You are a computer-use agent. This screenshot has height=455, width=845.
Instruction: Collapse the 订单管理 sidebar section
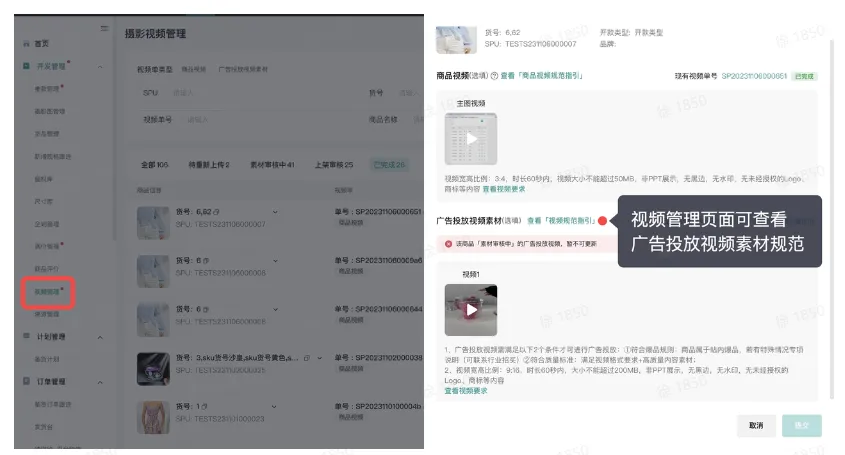100,383
